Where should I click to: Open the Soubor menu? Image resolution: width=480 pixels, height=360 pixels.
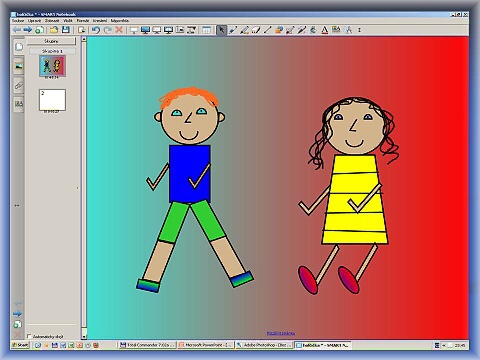[18, 21]
